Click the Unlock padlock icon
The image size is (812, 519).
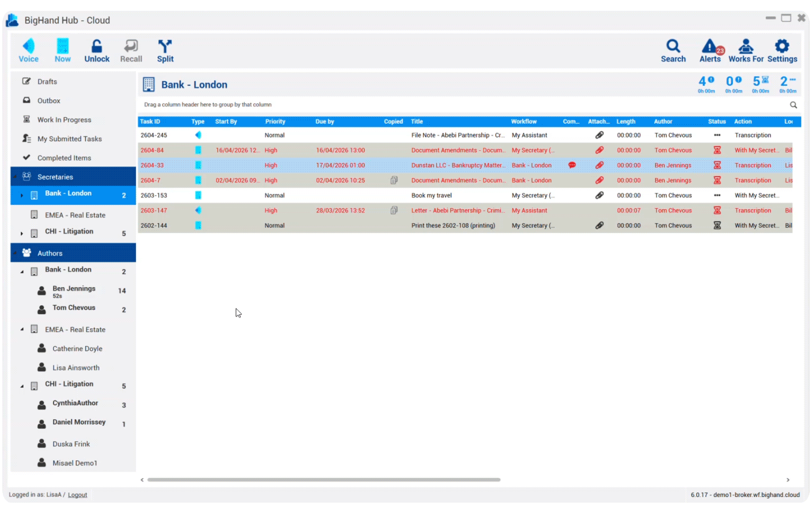click(97, 46)
